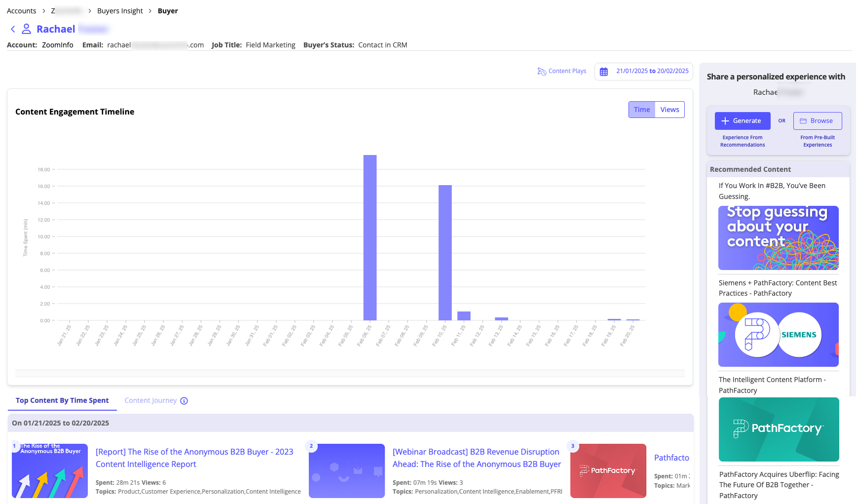Click the buyer profile person icon

pyautogui.click(x=26, y=29)
